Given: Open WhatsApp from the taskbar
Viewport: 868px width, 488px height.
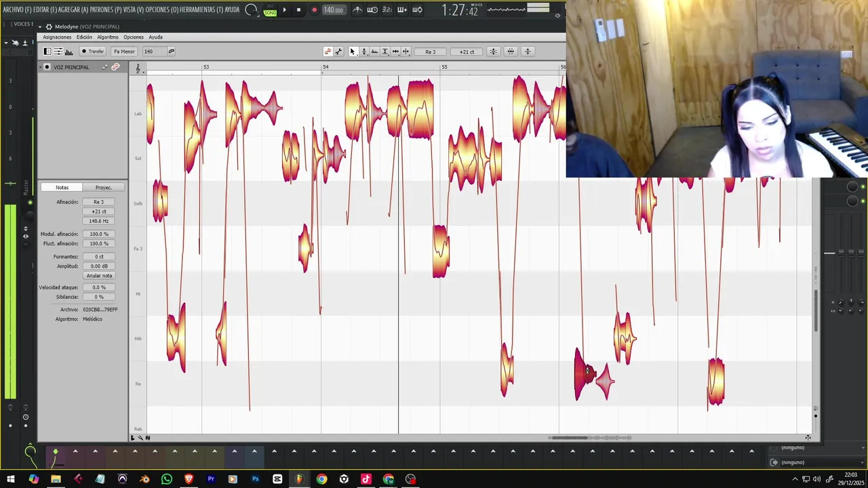Looking at the screenshot, I should [x=167, y=479].
